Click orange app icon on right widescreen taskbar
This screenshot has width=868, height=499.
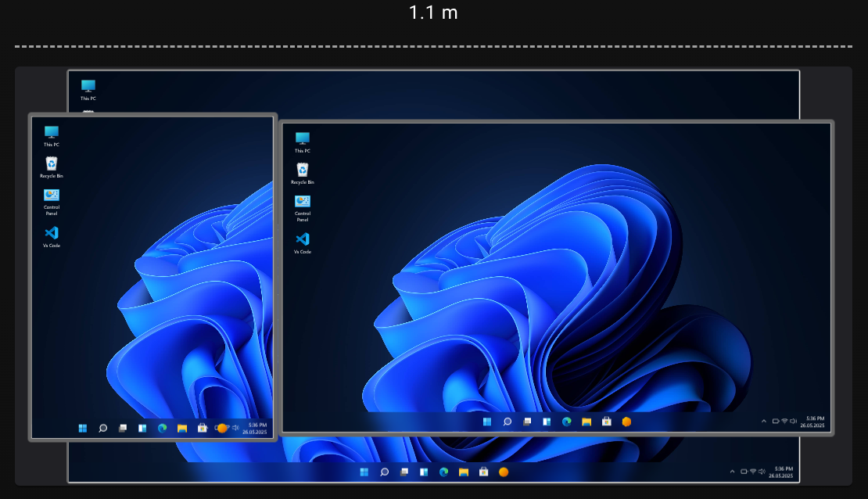point(626,422)
